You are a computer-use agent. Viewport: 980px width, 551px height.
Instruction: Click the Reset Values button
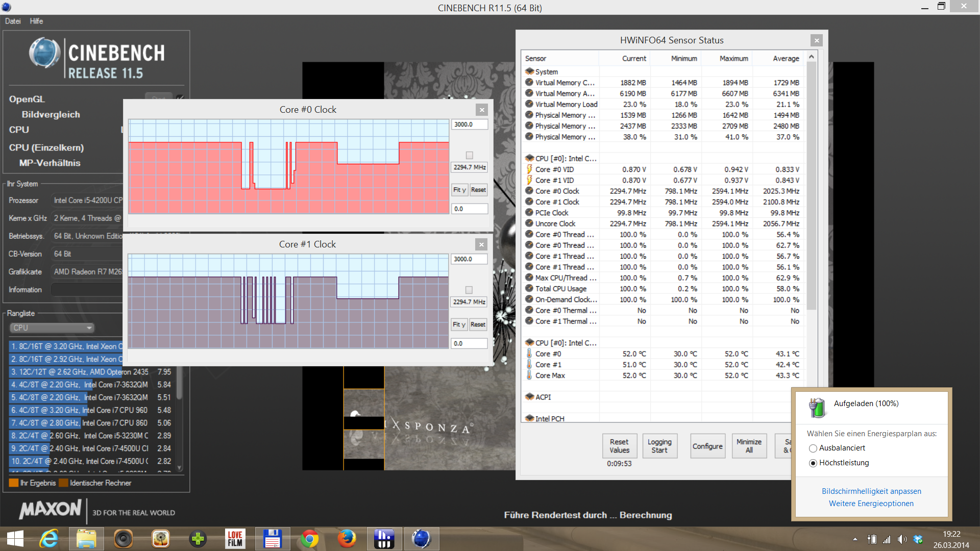click(619, 446)
